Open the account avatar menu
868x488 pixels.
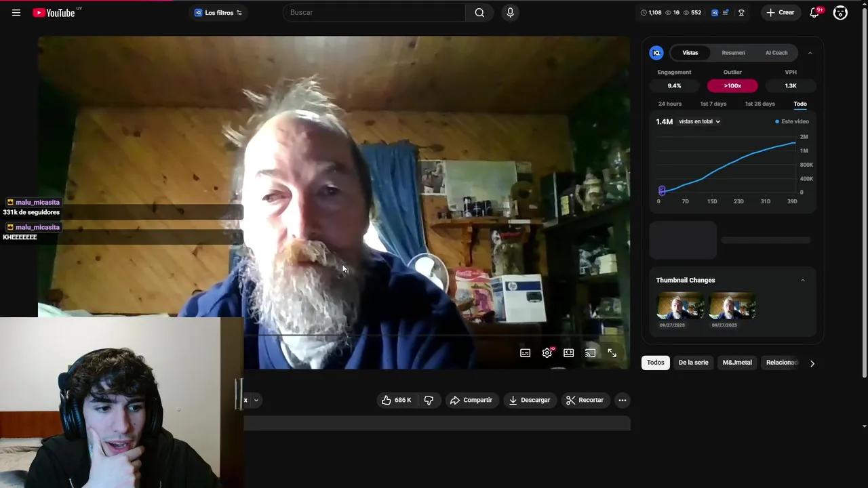point(840,12)
